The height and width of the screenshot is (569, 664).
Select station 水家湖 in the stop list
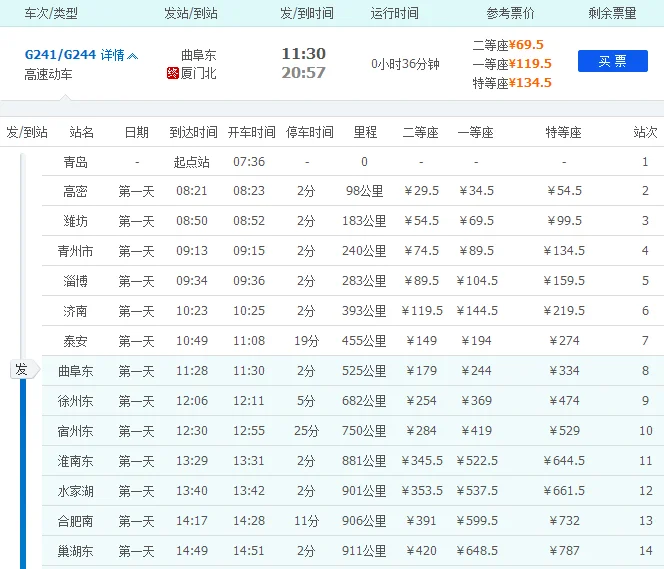coord(75,492)
